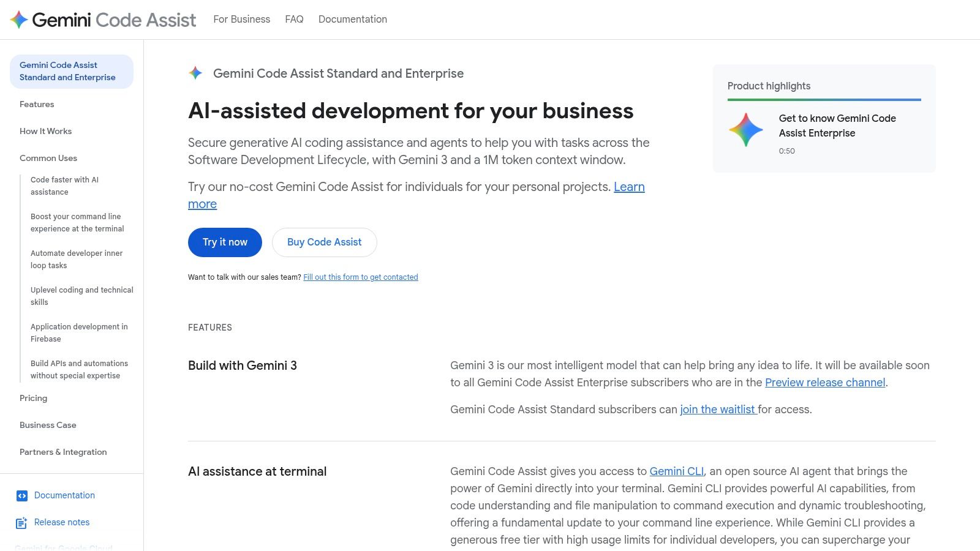Click Fill out this form to get contacted
The image size is (980, 551).
(360, 277)
